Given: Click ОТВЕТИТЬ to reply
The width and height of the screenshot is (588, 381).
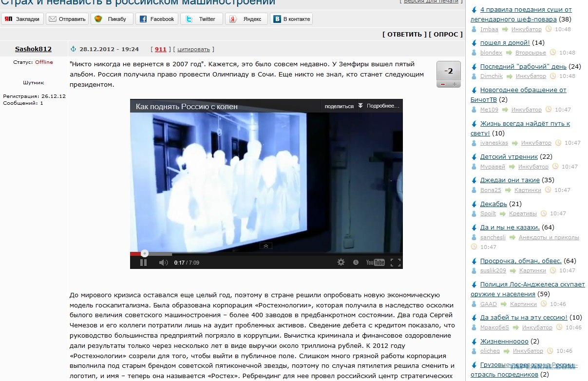Looking at the screenshot, I should [x=404, y=34].
